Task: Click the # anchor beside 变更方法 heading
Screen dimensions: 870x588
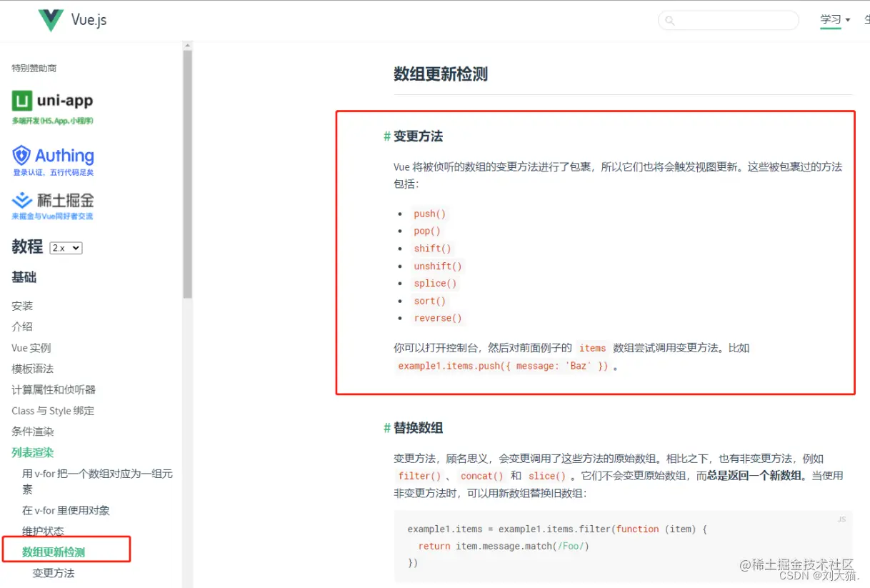Action: (x=386, y=136)
